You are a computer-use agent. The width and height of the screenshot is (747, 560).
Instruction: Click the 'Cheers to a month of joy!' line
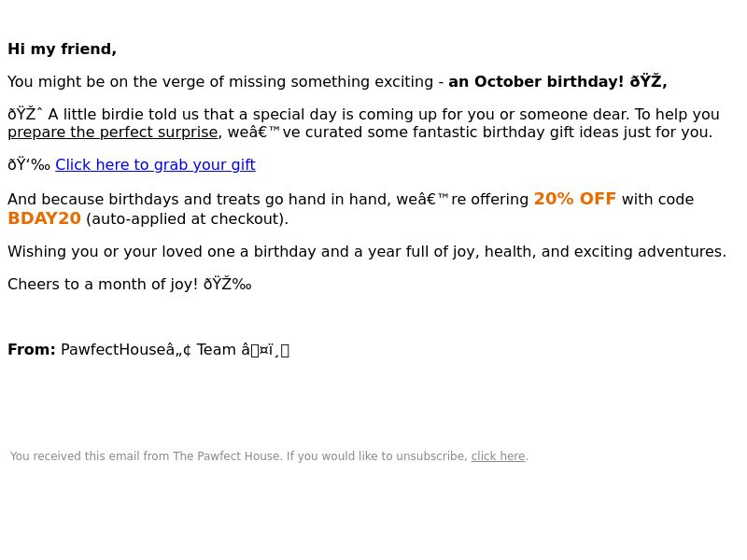(103, 285)
